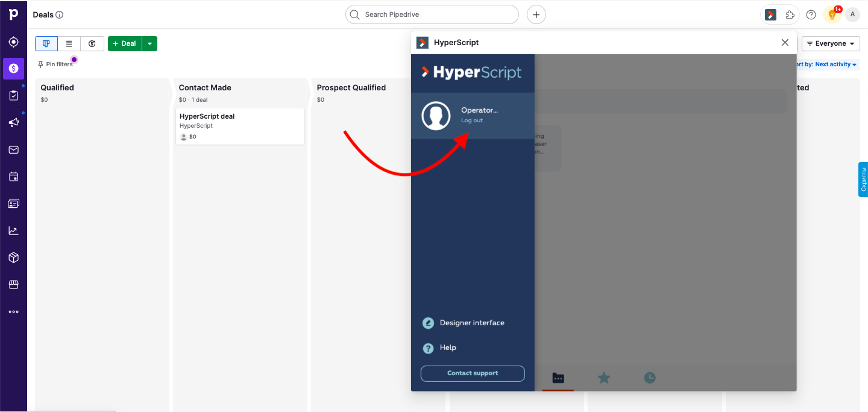Open the Products box icon
This screenshot has height=412, width=868.
[13, 257]
